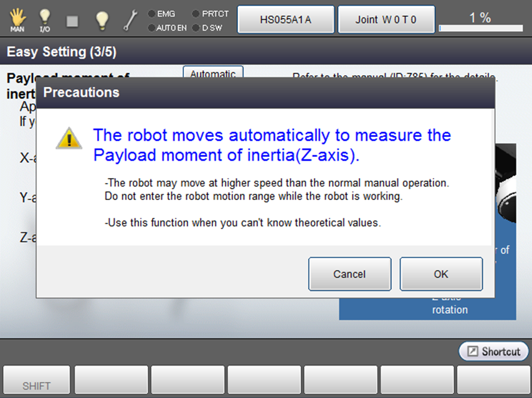Viewport: 532px width, 398px height.
Task: Click the yellow warning triangle in the dialog
Action: tap(69, 139)
